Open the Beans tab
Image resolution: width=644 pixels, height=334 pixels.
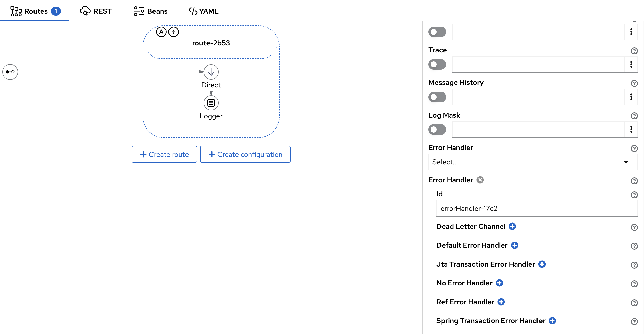[151, 11]
